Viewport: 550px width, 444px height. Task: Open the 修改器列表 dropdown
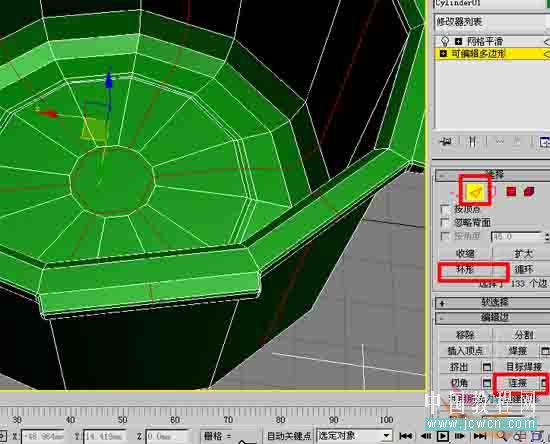pyautogui.click(x=492, y=22)
